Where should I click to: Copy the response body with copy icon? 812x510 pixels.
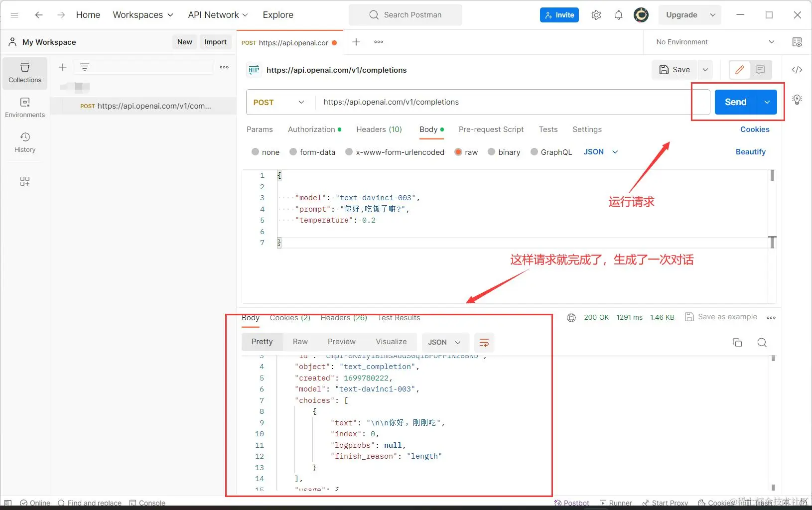(x=737, y=343)
